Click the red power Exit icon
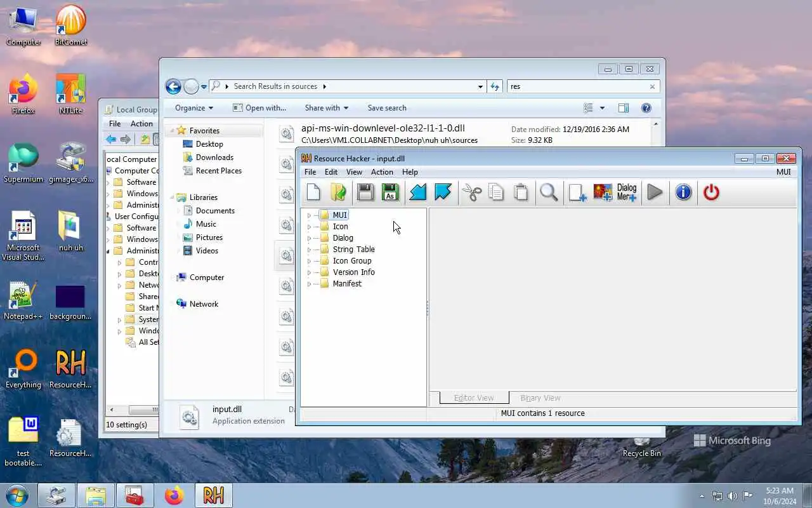Viewport: 812px width, 508px height. (x=711, y=192)
